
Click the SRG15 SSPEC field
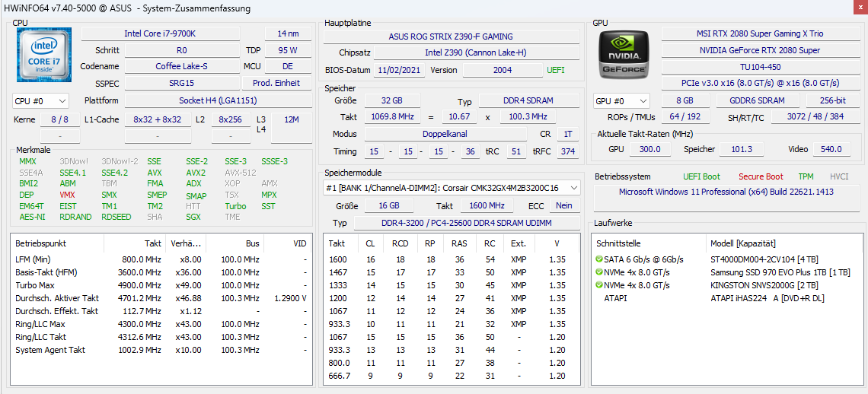pyautogui.click(x=181, y=84)
